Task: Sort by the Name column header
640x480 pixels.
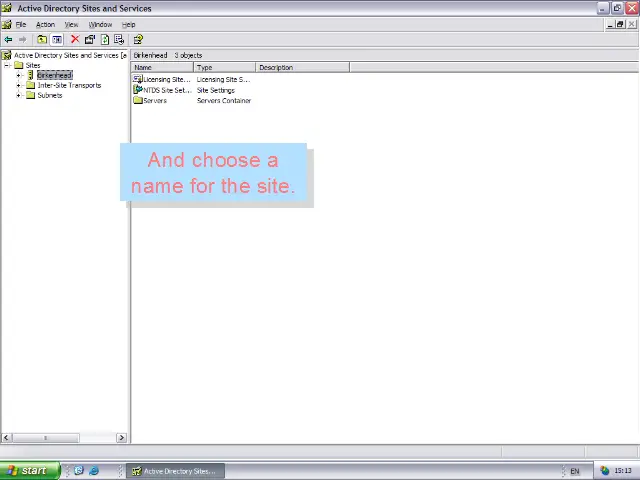Action: pyautogui.click(x=162, y=67)
